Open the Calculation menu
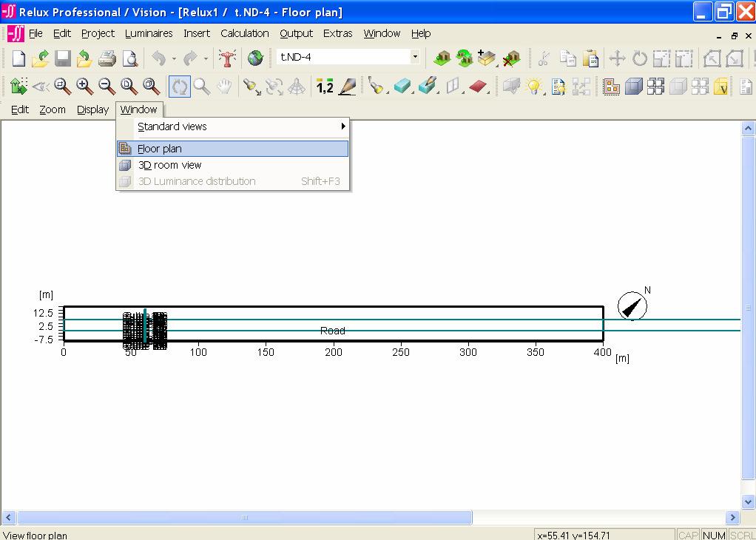This screenshot has width=756, height=540. click(244, 33)
